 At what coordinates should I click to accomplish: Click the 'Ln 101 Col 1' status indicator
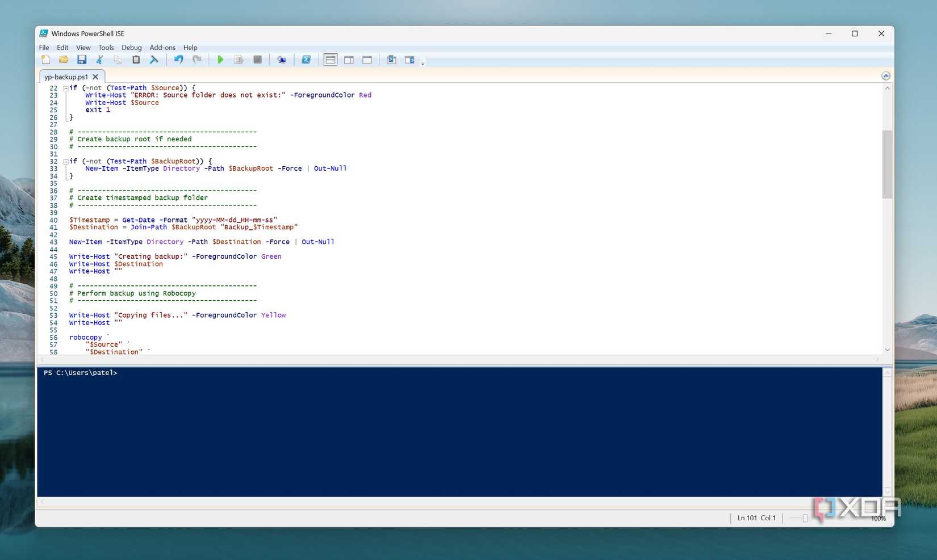click(x=756, y=518)
